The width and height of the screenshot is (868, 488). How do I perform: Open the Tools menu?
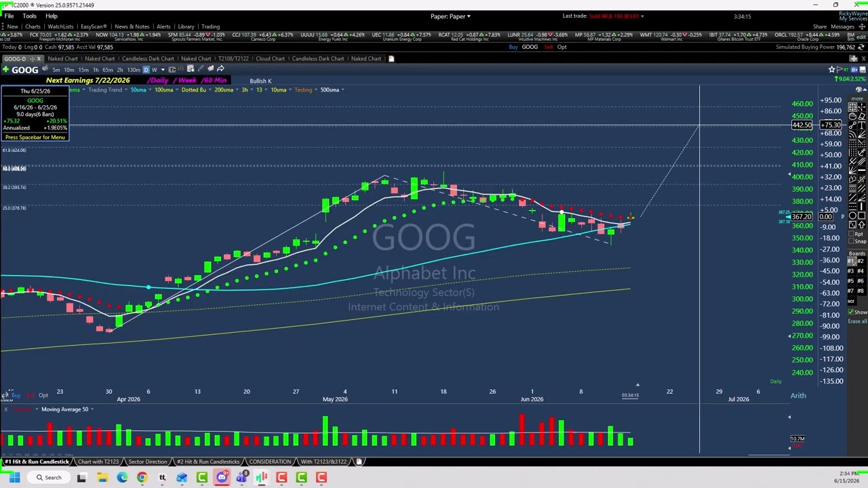coord(29,16)
